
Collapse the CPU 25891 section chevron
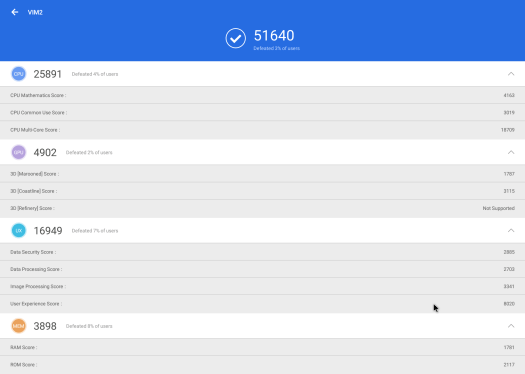(511, 74)
